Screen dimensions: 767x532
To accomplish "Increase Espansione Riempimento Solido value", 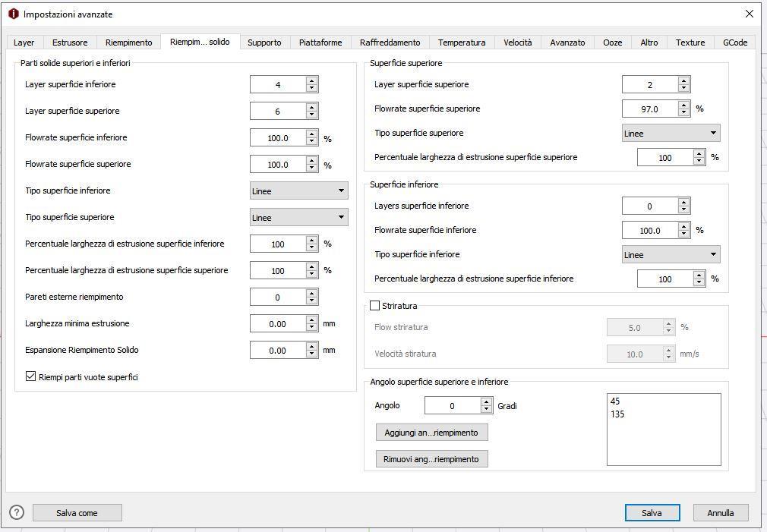I will (311, 346).
